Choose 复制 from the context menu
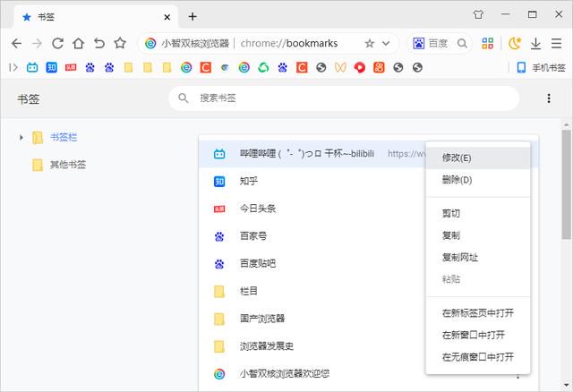The image size is (573, 392). pos(478,235)
